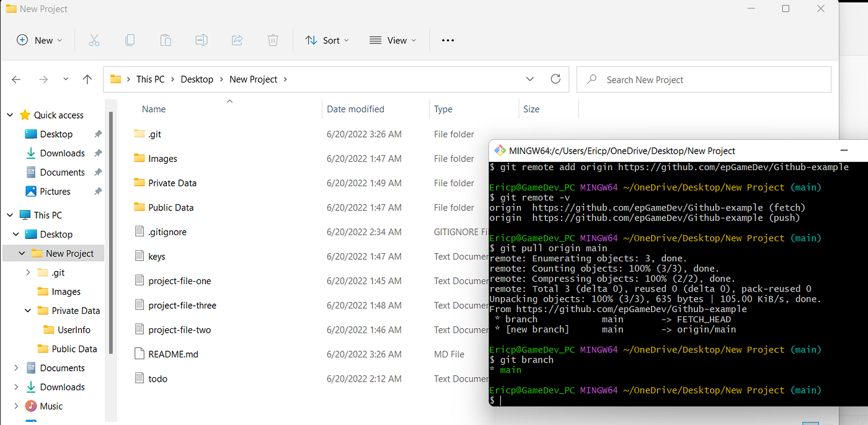Open the See more (...) menu
The image size is (868, 425).
tap(448, 40)
